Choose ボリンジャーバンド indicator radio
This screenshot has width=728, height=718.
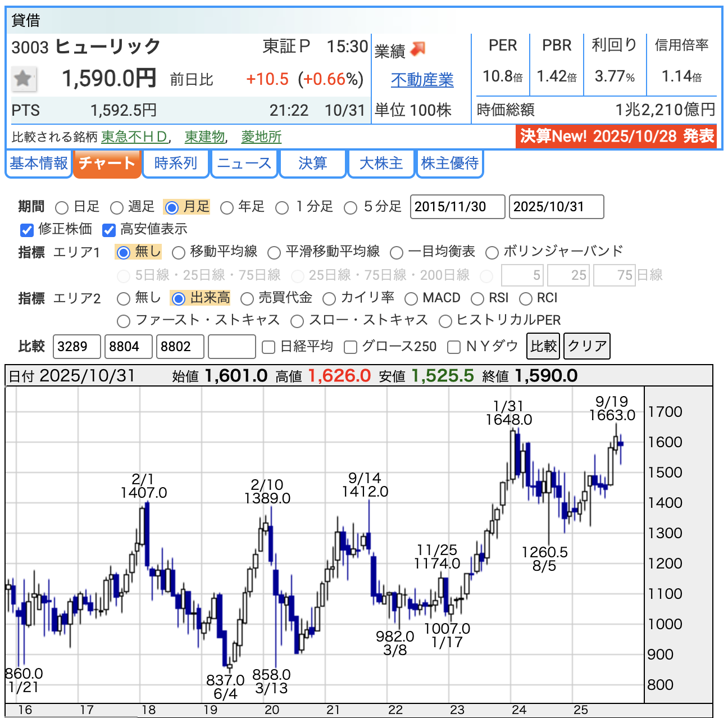[492, 253]
